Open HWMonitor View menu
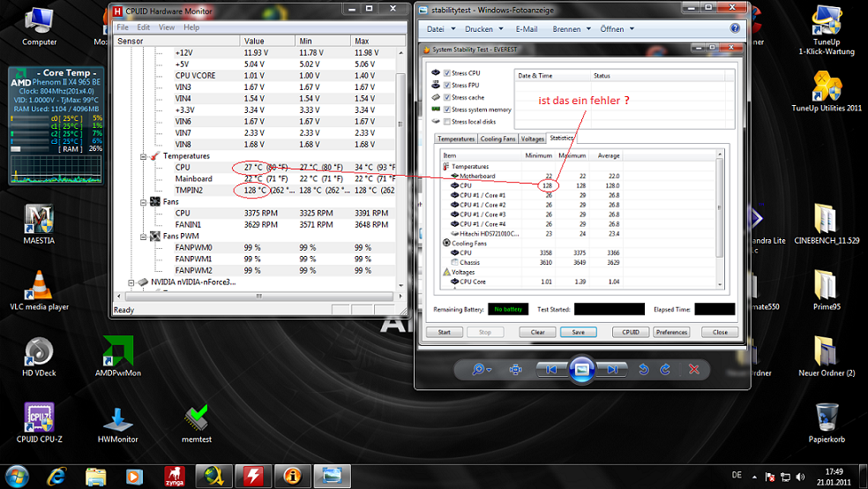Image resolution: width=868 pixels, height=489 pixels. coord(167,27)
